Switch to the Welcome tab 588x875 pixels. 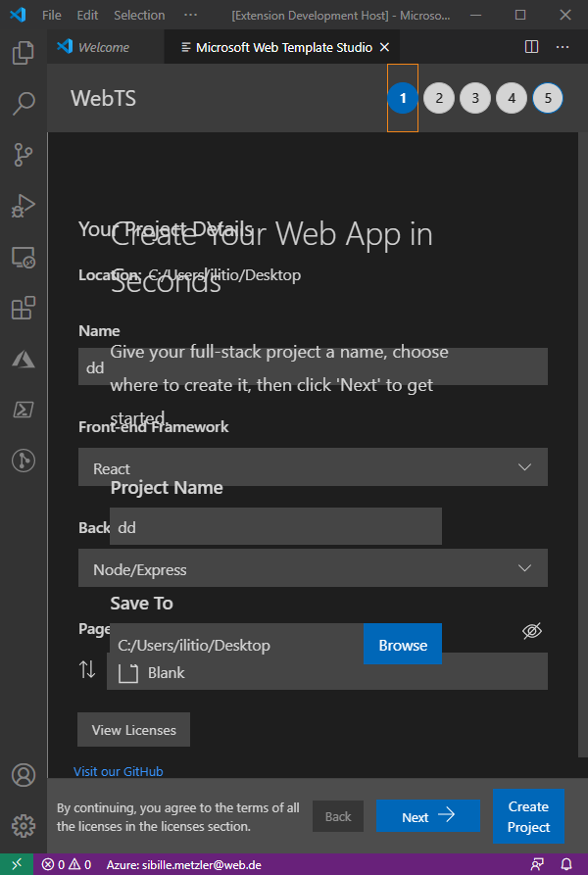point(105,46)
